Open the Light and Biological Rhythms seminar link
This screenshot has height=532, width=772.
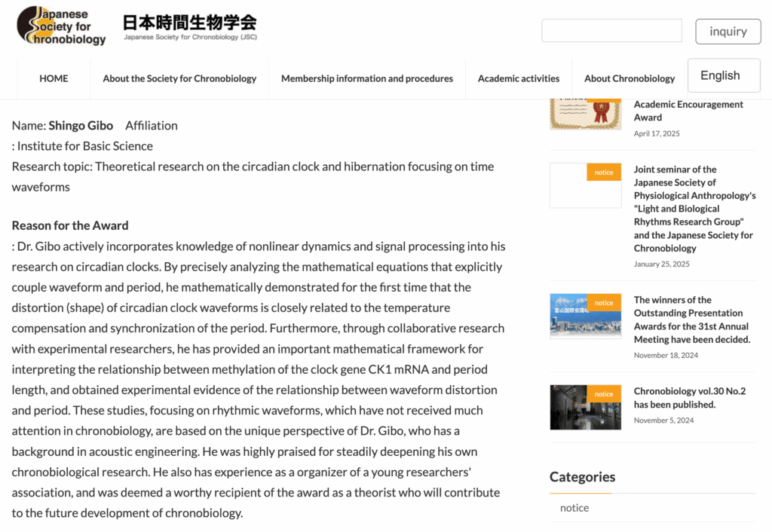(694, 209)
